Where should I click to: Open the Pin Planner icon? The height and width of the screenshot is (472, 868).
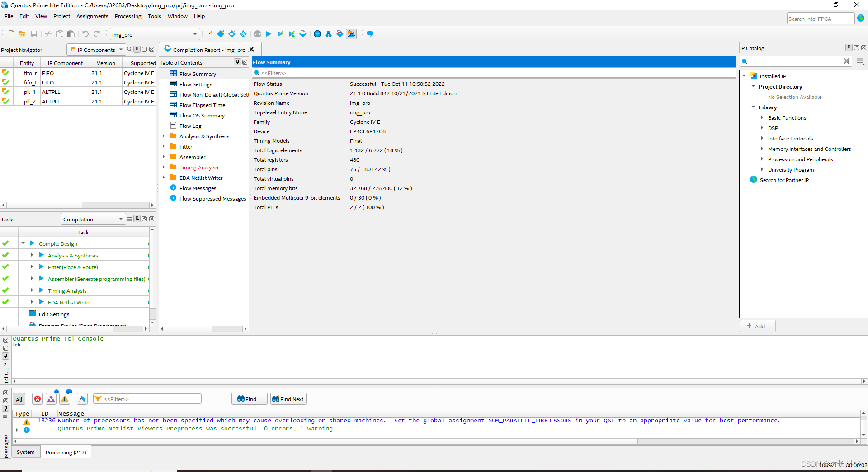pyautogui.click(x=232, y=33)
